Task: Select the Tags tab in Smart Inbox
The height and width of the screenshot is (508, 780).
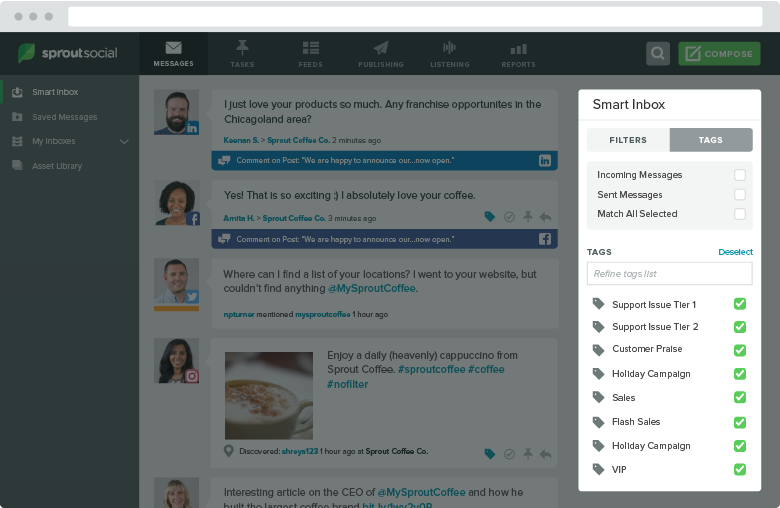Action: (x=711, y=140)
